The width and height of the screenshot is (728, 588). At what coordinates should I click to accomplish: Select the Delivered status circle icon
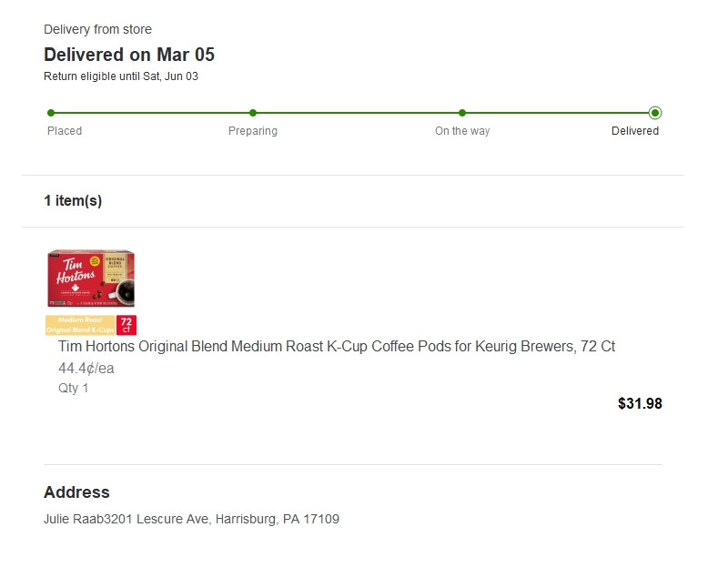(x=655, y=113)
